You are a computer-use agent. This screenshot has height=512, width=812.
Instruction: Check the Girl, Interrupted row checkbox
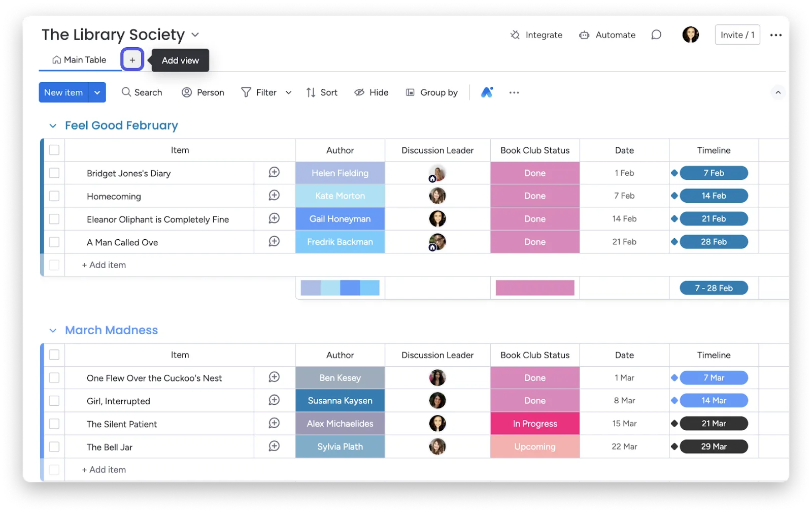[x=54, y=401]
